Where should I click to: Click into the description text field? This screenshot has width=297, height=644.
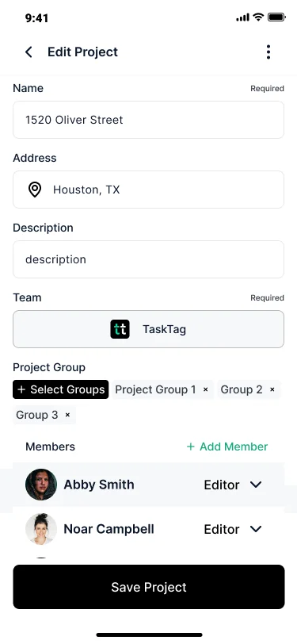click(149, 259)
